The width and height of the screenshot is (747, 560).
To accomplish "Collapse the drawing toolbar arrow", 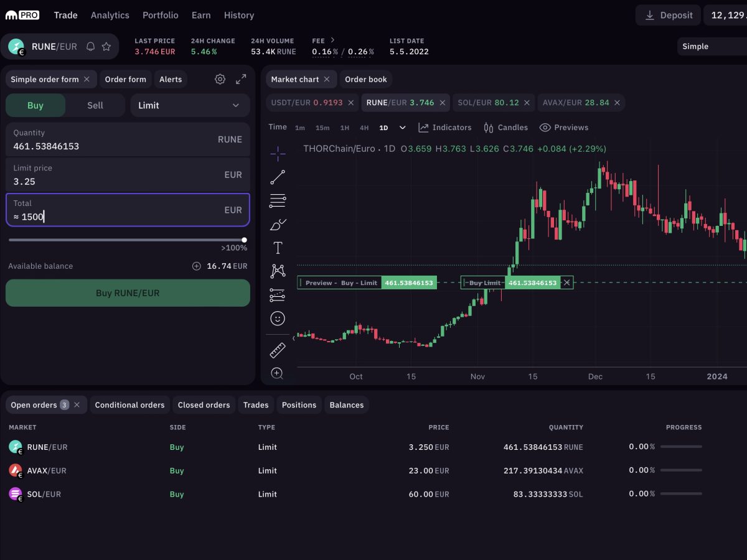I will coord(294,338).
